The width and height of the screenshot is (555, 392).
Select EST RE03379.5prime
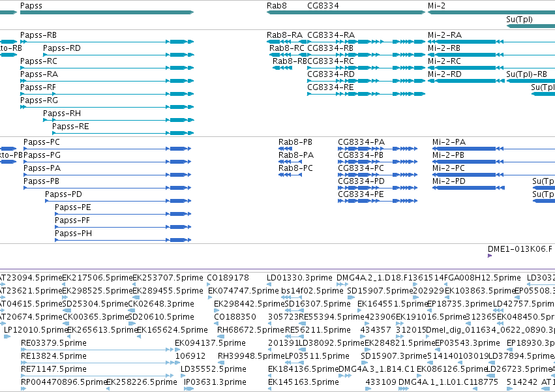click(x=53, y=343)
